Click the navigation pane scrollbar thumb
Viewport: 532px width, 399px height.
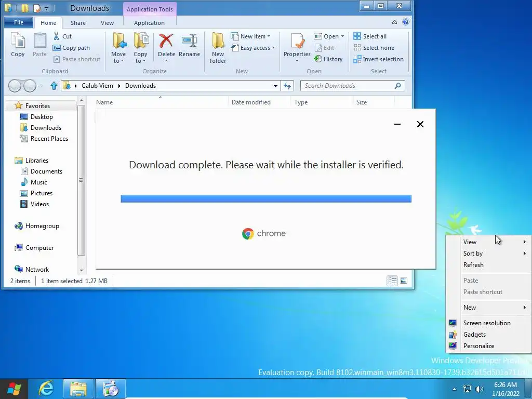(82, 180)
